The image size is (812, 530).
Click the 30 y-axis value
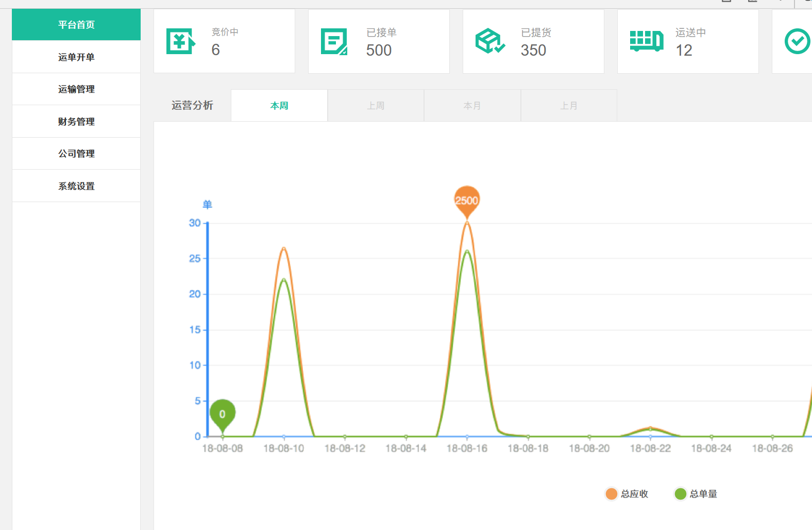point(195,223)
